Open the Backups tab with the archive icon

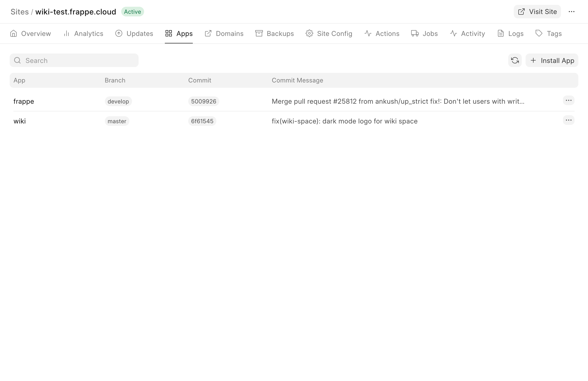(274, 34)
